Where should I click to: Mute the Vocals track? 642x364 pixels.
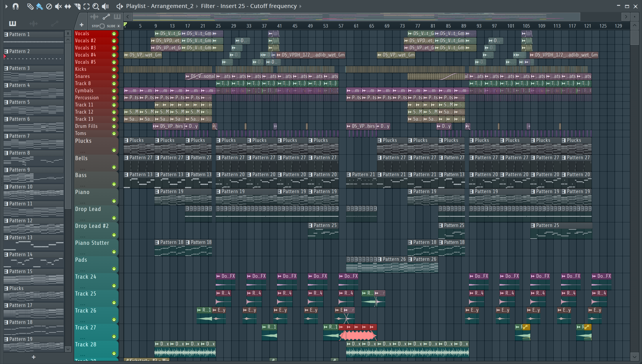114,33
